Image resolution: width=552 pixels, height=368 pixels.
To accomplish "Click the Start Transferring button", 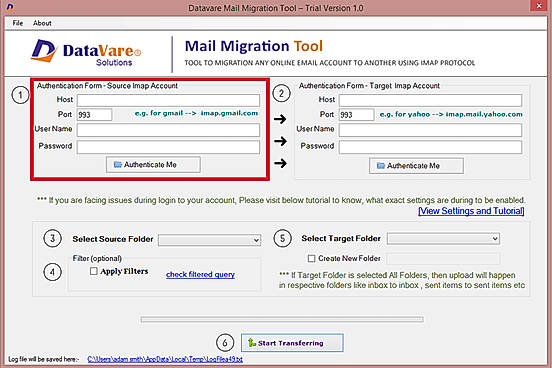I will click(292, 343).
